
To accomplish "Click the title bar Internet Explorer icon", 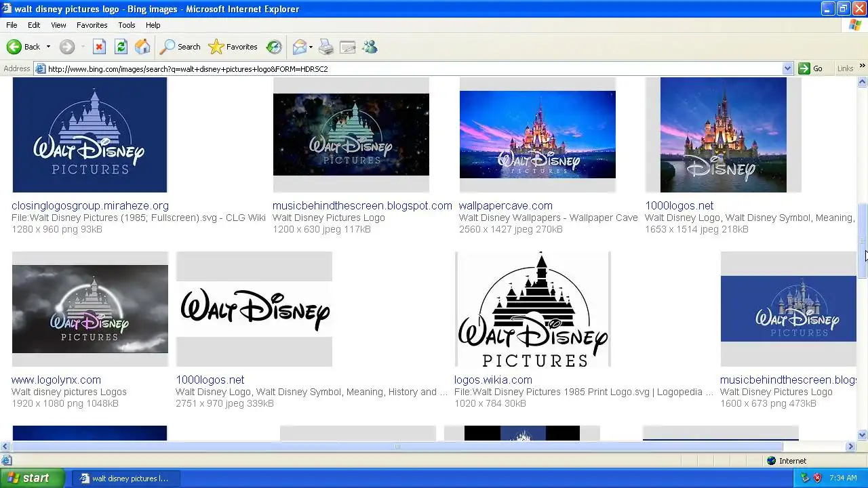I will (x=7, y=9).
